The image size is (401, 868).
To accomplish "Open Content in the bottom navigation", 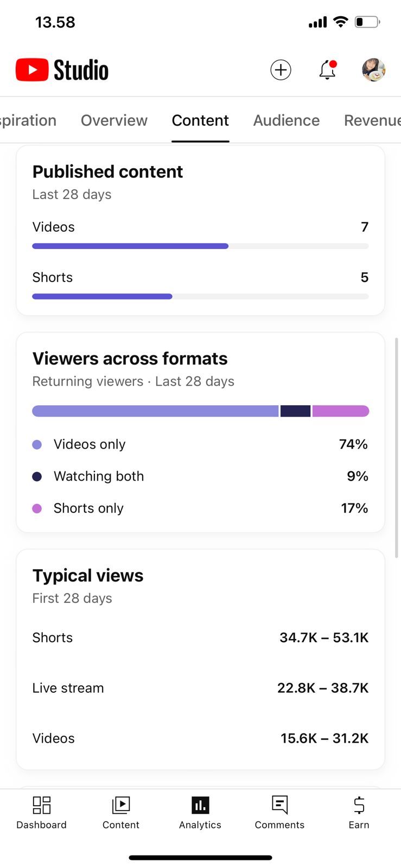I will pos(121,812).
